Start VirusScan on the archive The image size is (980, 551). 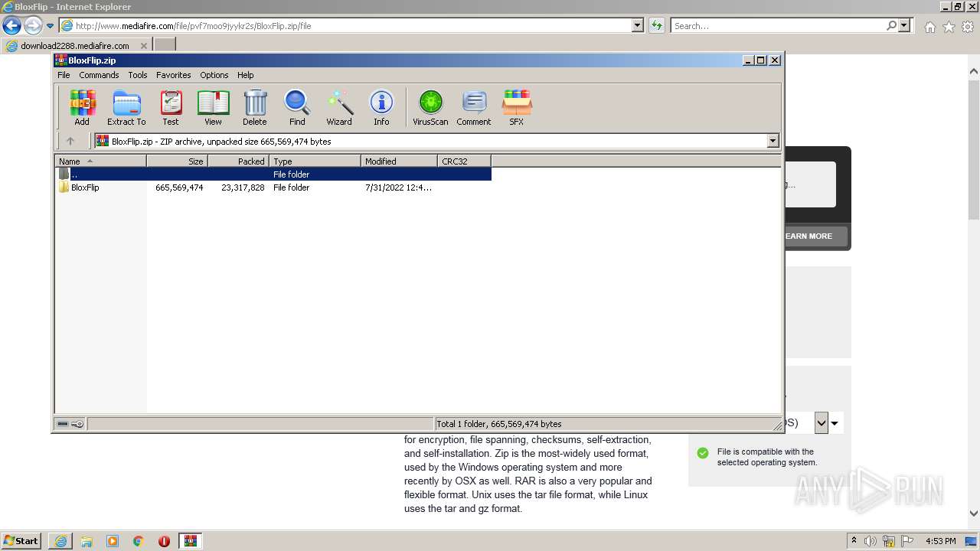(430, 107)
